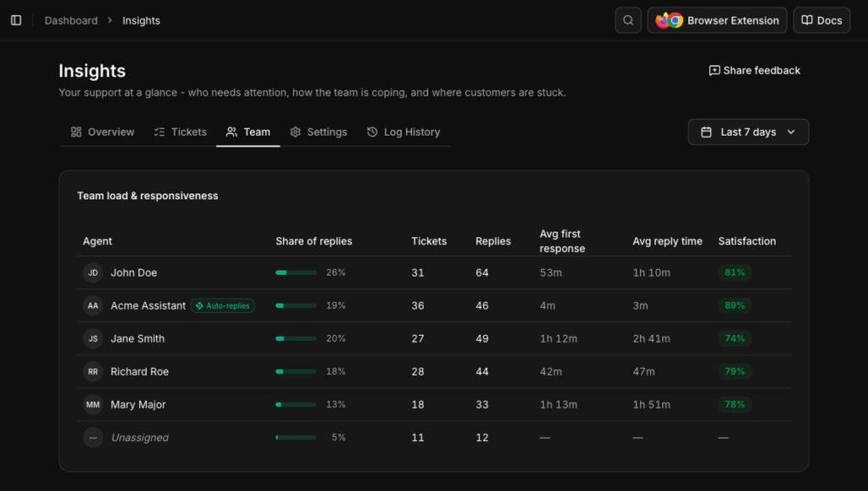
Task: Click the Chrome/Firefox browser icons
Action: click(x=669, y=20)
